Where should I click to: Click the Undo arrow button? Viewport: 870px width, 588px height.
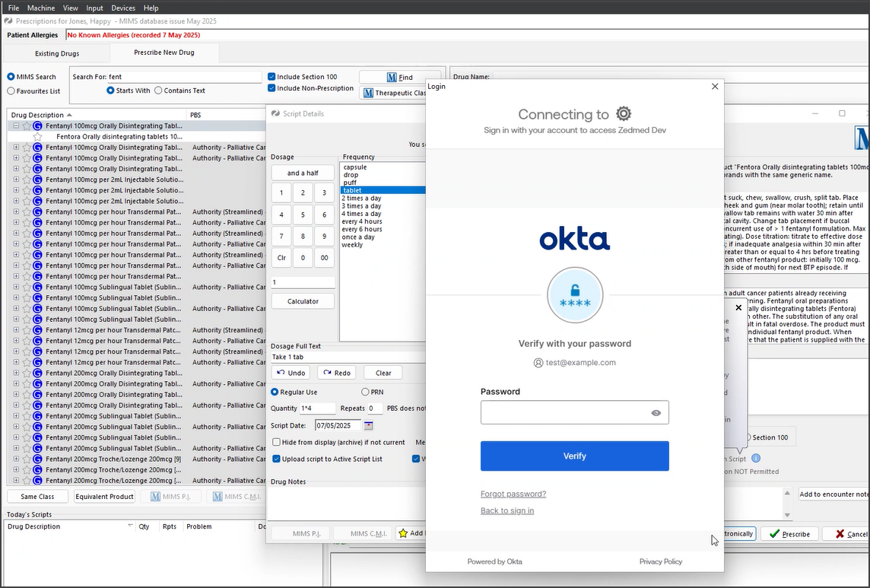[x=291, y=373]
